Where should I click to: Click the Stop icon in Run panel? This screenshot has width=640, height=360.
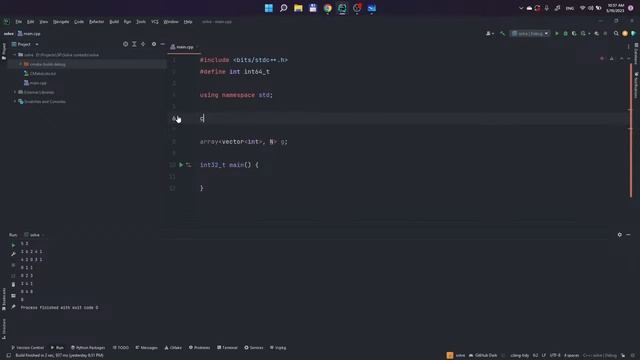point(13,265)
